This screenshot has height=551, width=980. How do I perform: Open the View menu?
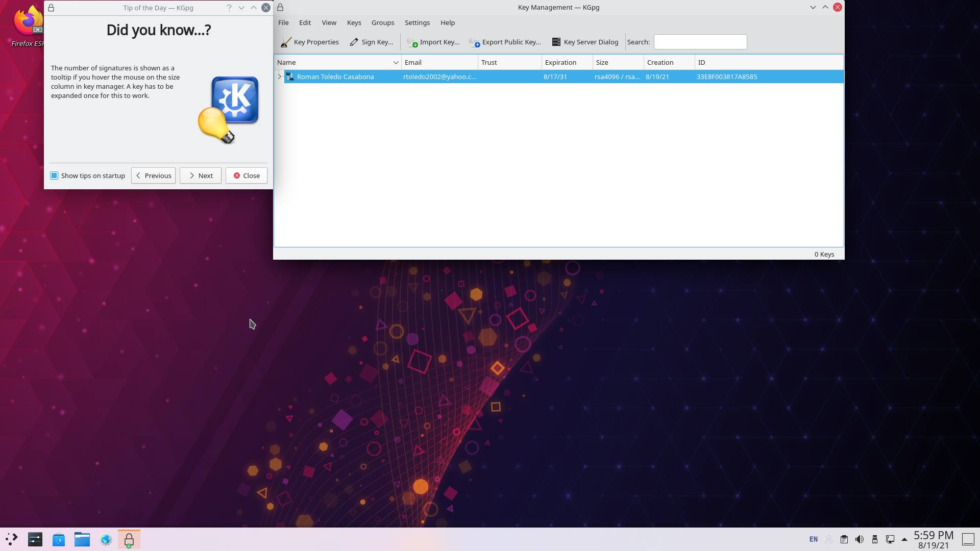coord(329,22)
